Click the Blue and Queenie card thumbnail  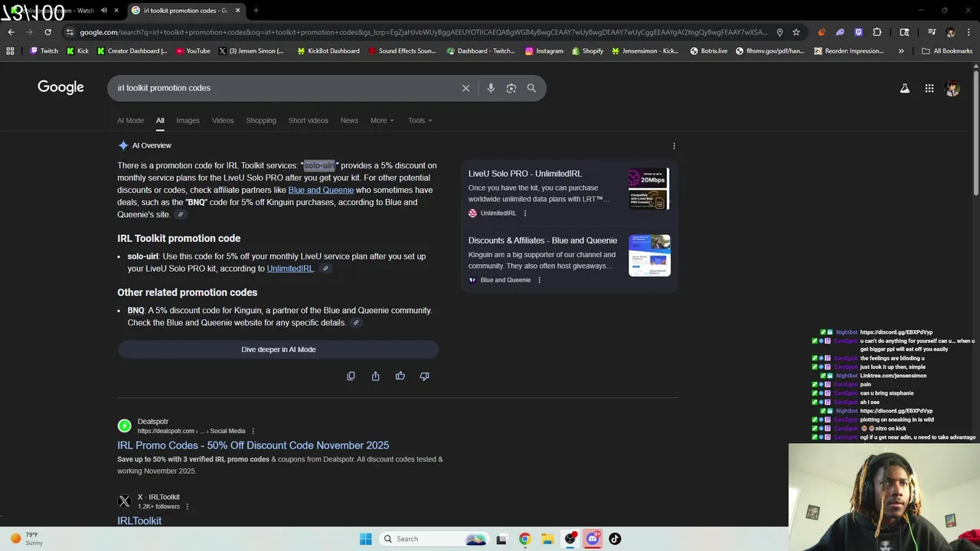coord(649,256)
